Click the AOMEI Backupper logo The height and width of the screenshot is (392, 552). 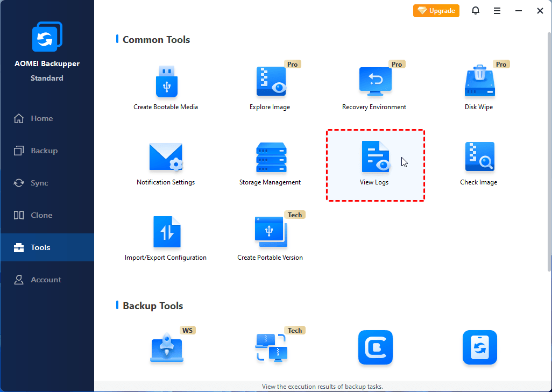pos(47,37)
